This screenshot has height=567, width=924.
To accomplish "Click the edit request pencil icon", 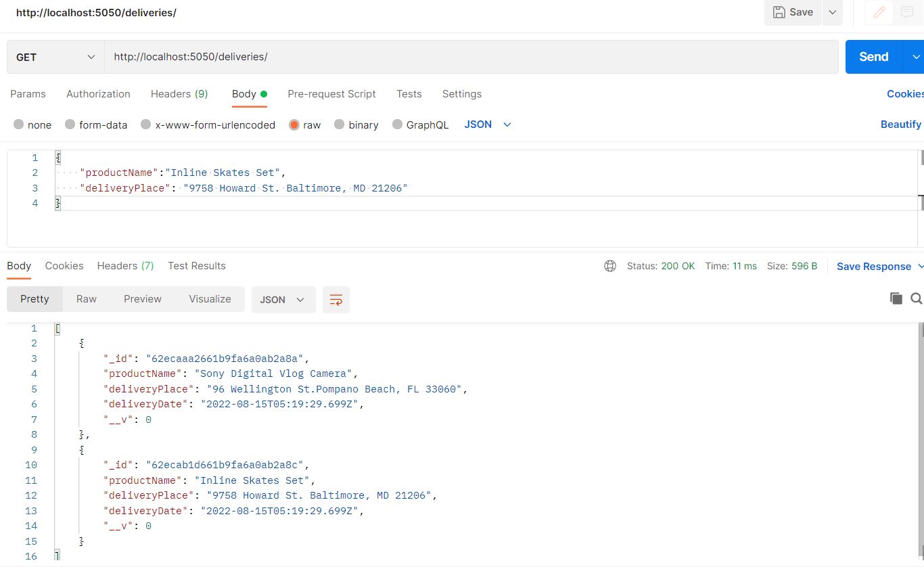I will [x=878, y=12].
